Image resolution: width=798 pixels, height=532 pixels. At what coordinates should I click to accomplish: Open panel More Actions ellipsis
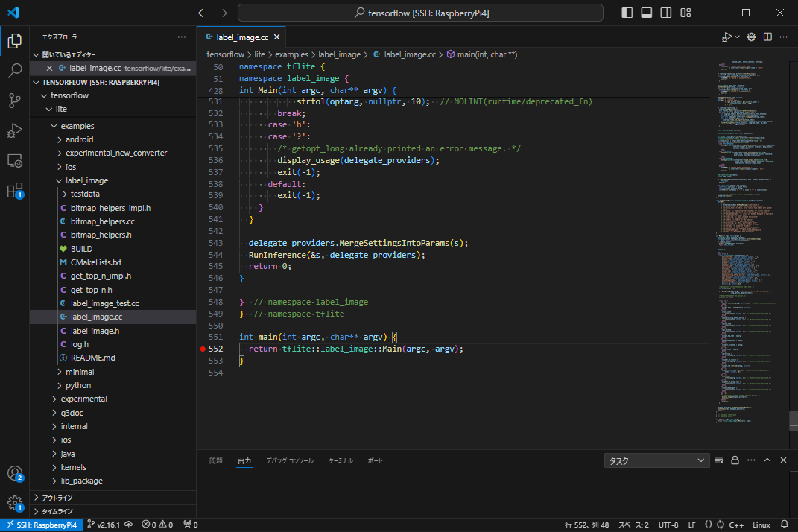[x=751, y=460]
